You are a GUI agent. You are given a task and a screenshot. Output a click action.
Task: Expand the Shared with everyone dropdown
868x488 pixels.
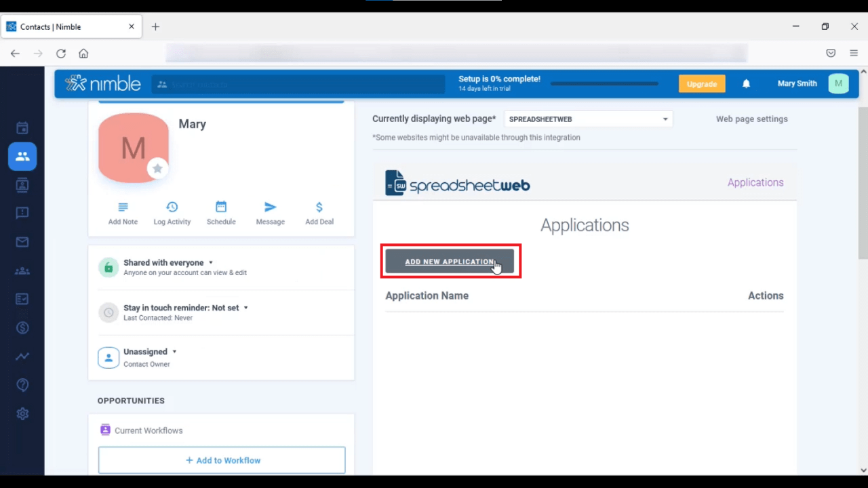pos(211,263)
